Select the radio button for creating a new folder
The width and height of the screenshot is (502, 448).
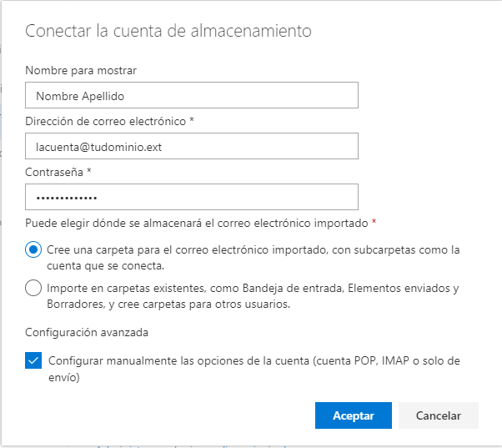click(x=33, y=249)
